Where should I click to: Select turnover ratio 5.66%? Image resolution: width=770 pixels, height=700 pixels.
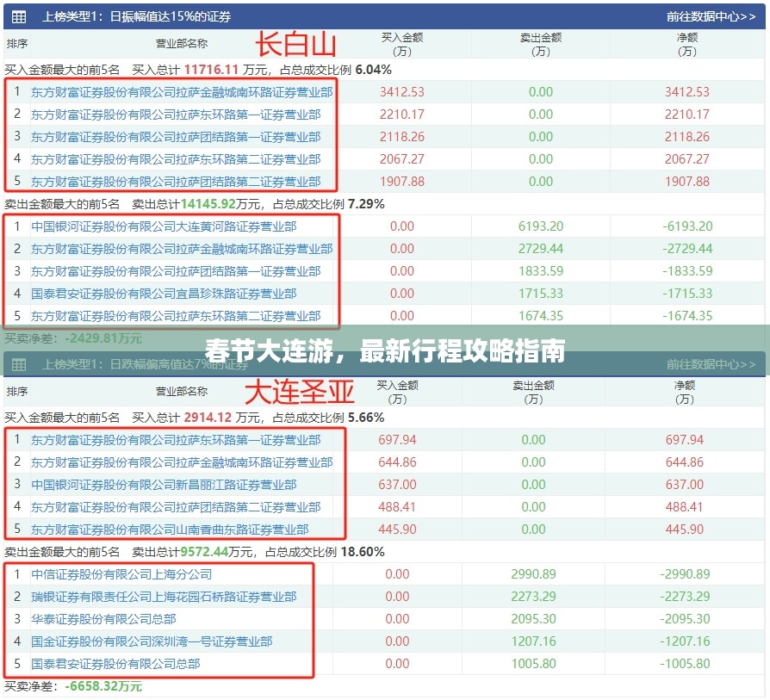point(366,418)
